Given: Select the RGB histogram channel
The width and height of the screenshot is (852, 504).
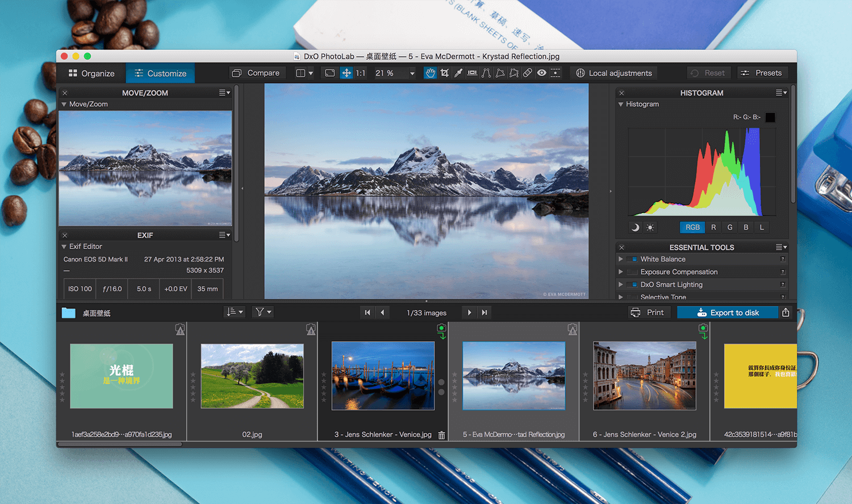Looking at the screenshot, I should pyautogui.click(x=692, y=228).
